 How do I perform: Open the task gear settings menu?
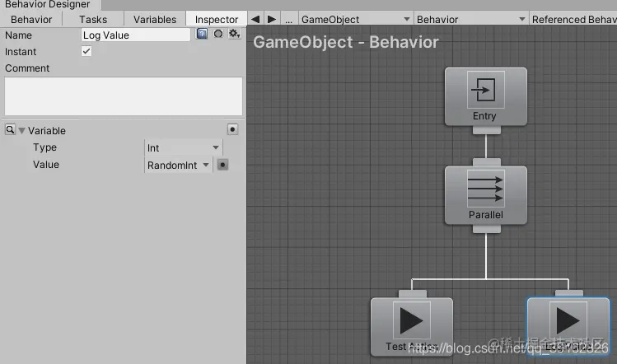point(235,34)
